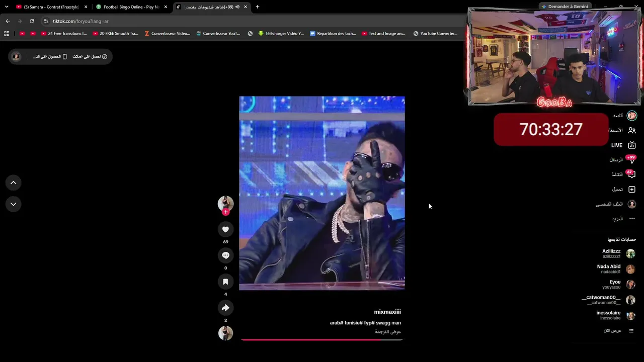Open the LIVE section in sidebar

click(x=623, y=145)
